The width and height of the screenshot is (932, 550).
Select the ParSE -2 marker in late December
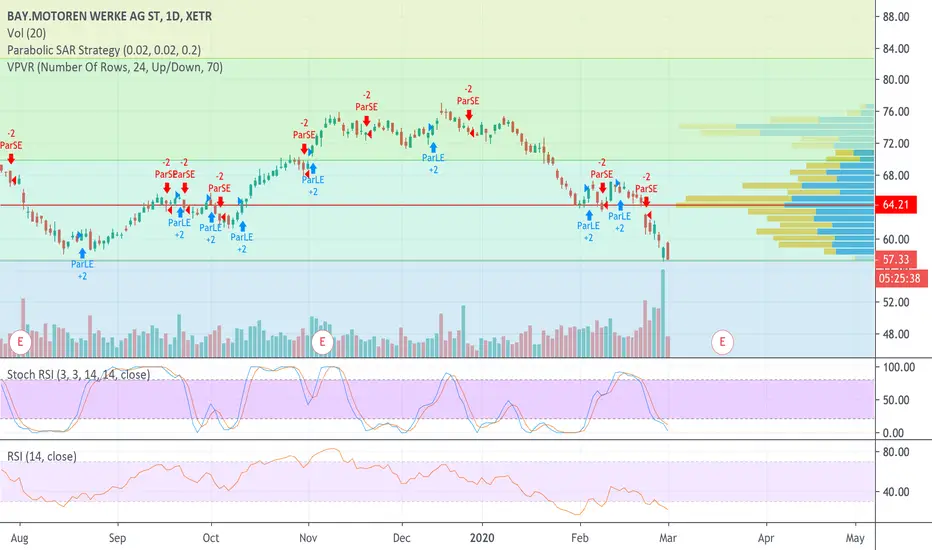click(468, 101)
